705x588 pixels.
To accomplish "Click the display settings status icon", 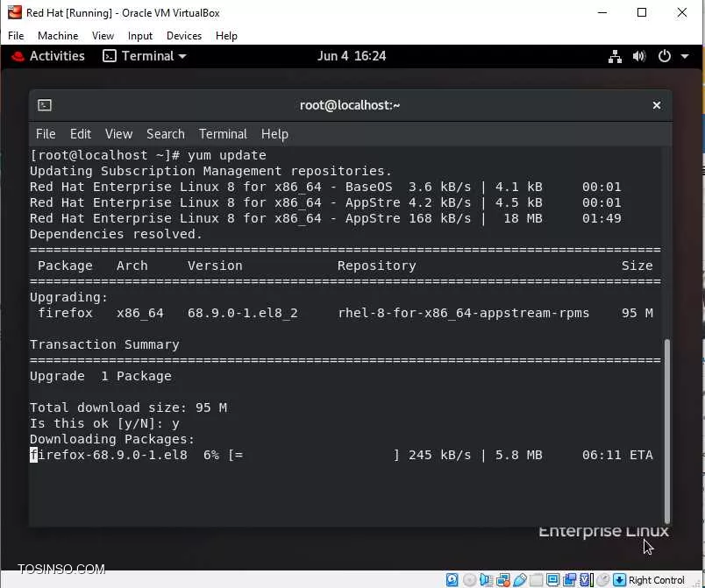I will [553, 580].
